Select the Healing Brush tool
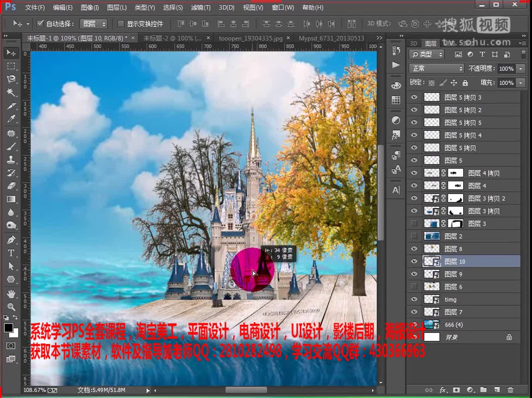This screenshot has height=398, width=532. pos(11,133)
